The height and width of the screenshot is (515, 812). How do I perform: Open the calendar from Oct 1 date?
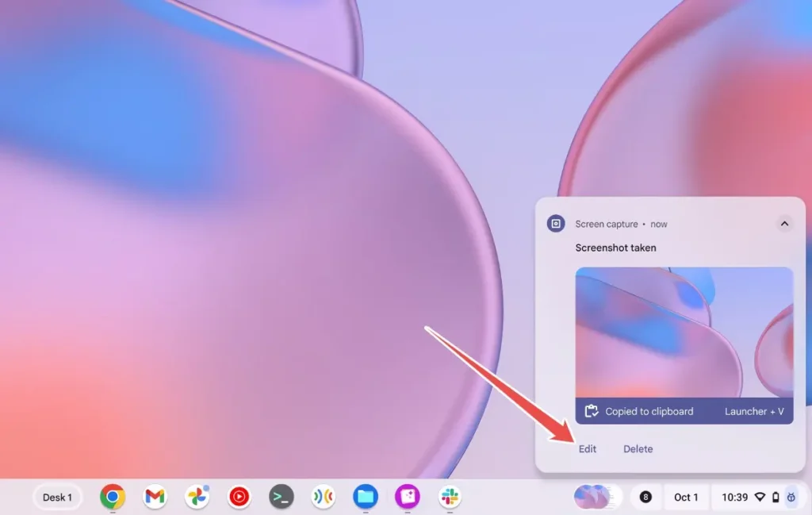click(686, 498)
